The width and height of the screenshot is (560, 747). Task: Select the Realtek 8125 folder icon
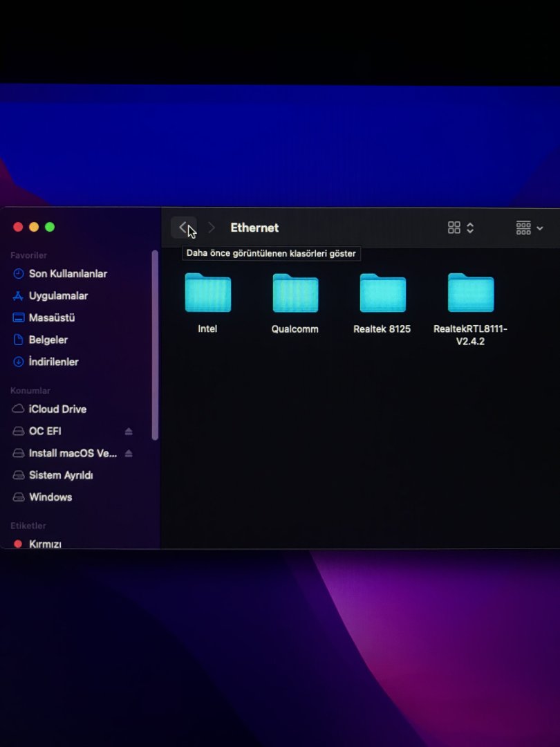(x=383, y=293)
